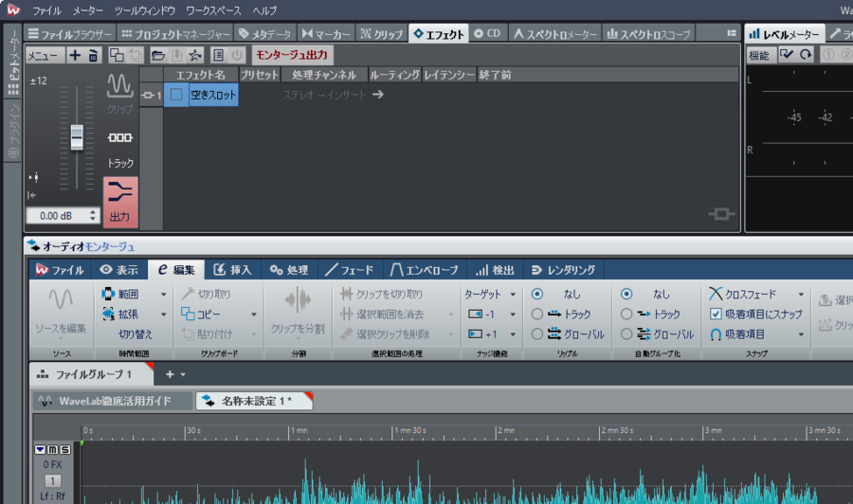Click the slot 1 plug-in chain icon

click(x=147, y=95)
